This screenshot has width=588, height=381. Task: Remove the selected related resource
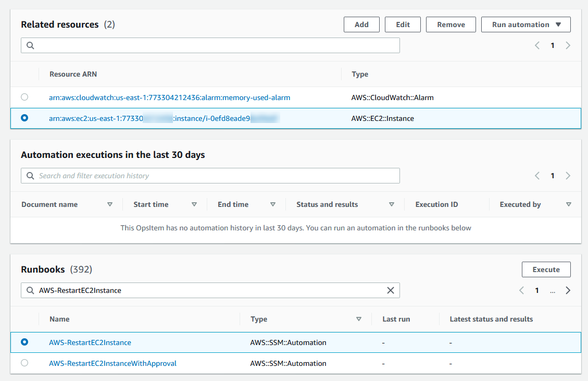[x=451, y=24]
